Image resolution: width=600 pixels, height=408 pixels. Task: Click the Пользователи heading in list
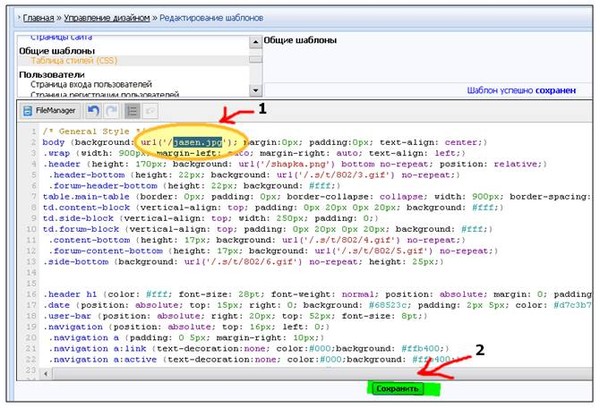click(x=52, y=75)
